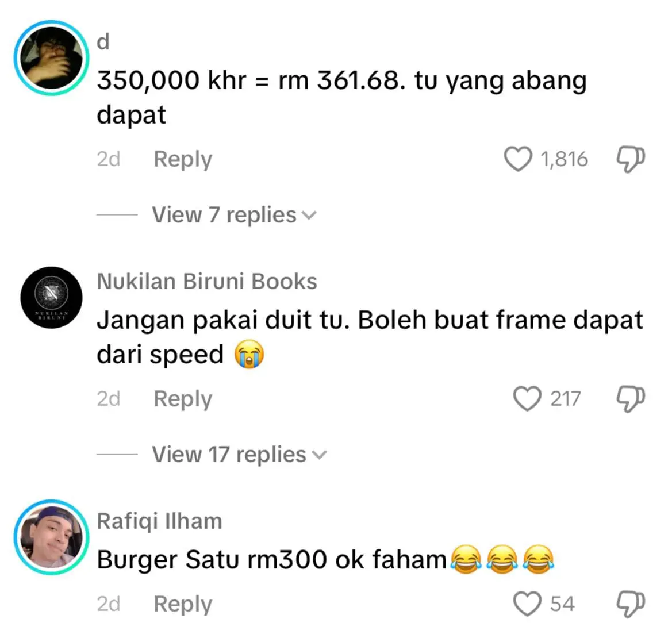This screenshot has height=638, width=672.
Task: Reply to user d's comment
Action: click(x=183, y=160)
